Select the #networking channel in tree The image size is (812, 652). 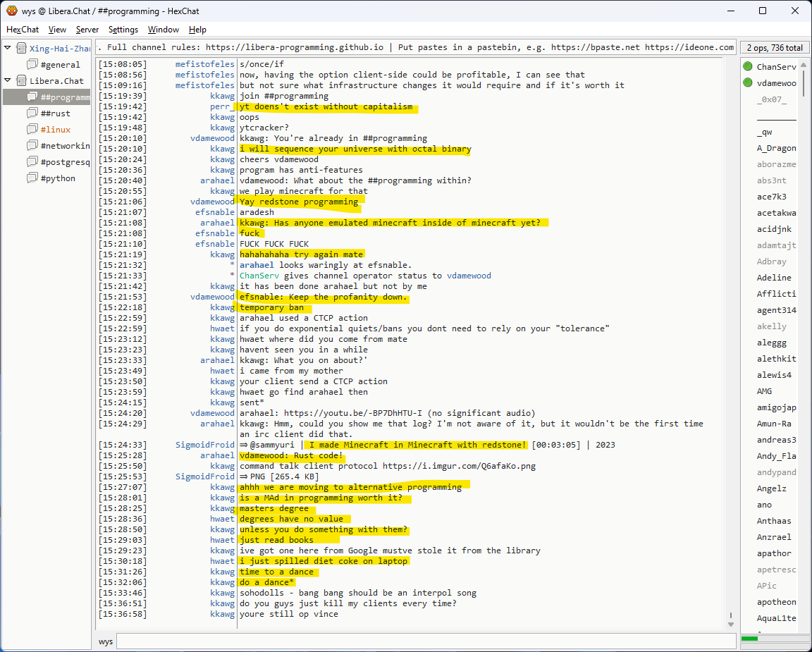pyautogui.click(x=65, y=146)
